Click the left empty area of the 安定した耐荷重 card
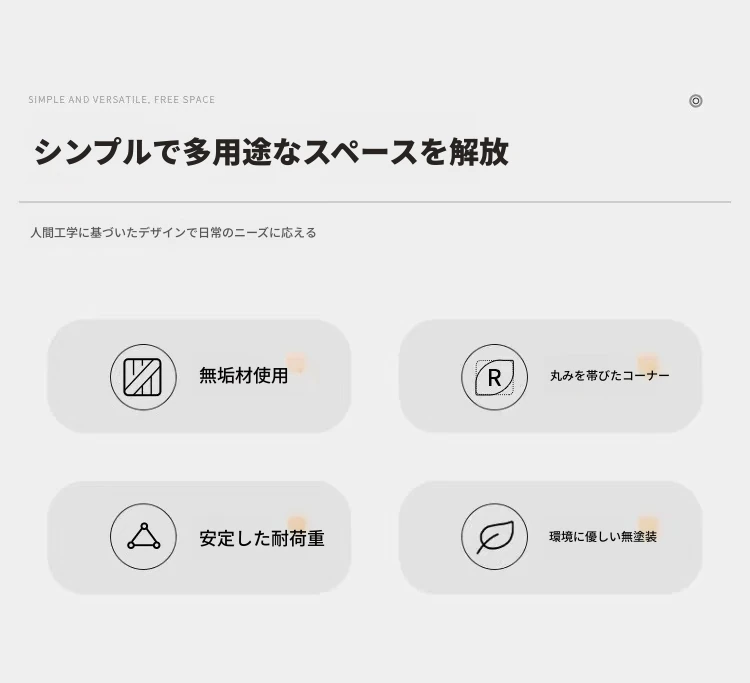Screen dimensions: 750x683 tap(79, 538)
